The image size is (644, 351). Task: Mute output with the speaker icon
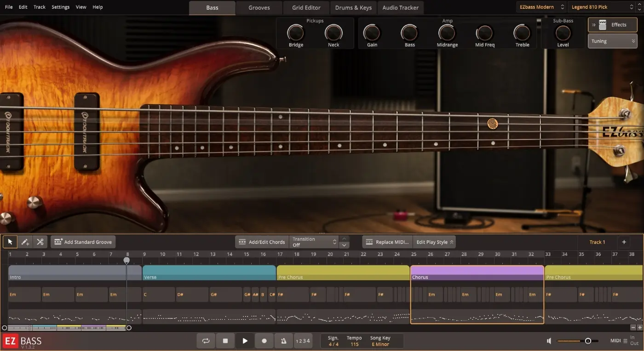549,341
